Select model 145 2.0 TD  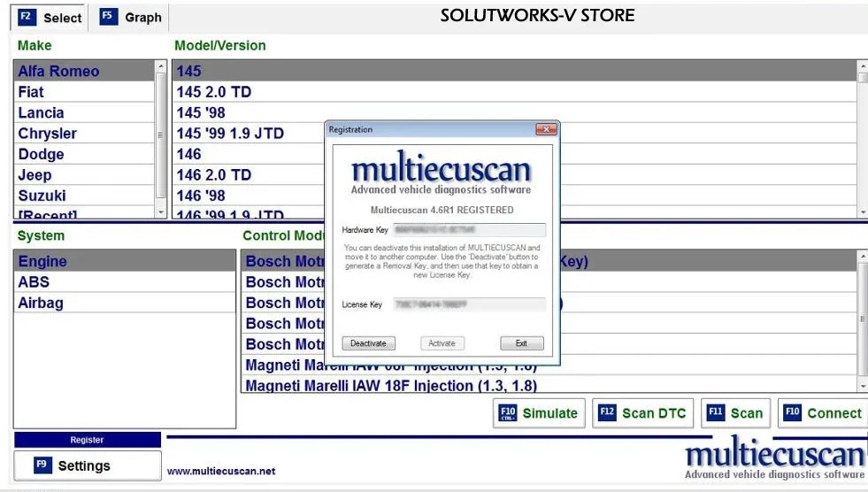pyautogui.click(x=515, y=92)
